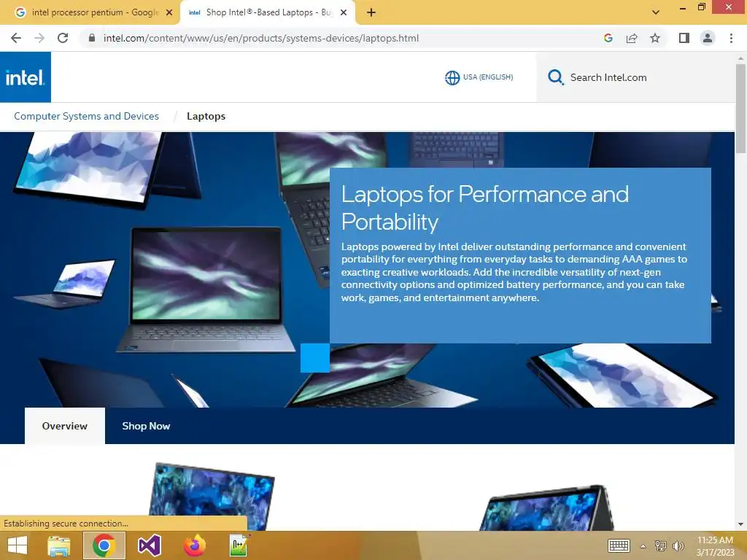
Task: Click the taskbar clock showing 11:25 AM
Action: point(715,545)
